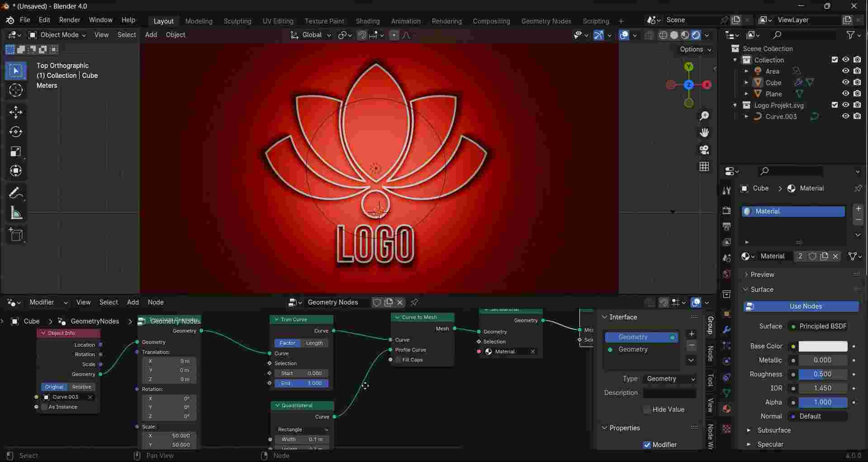This screenshot has width=868, height=462.
Task: Toggle snapping magnet in viewport header
Action: pos(362,35)
